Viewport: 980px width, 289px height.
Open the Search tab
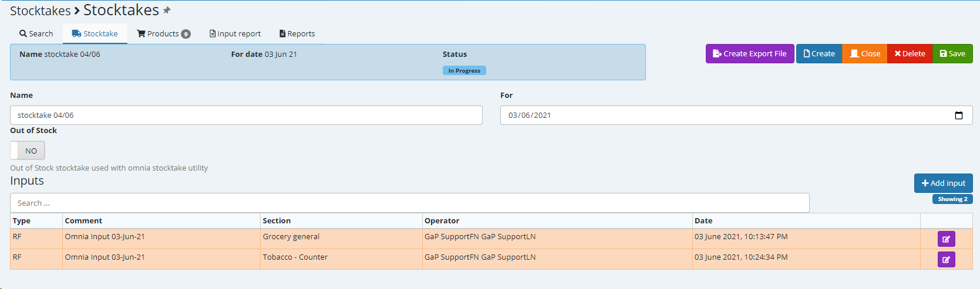(36, 34)
